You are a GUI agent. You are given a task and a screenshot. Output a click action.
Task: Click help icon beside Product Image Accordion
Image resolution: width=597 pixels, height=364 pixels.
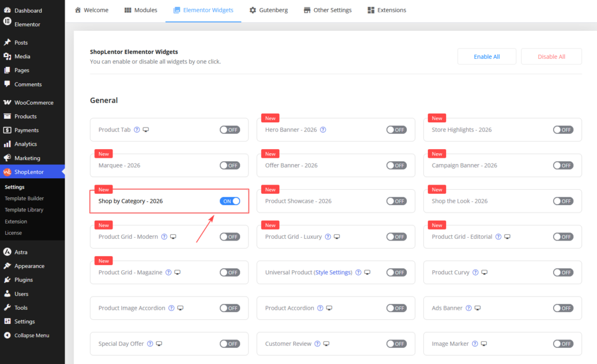[171, 308]
